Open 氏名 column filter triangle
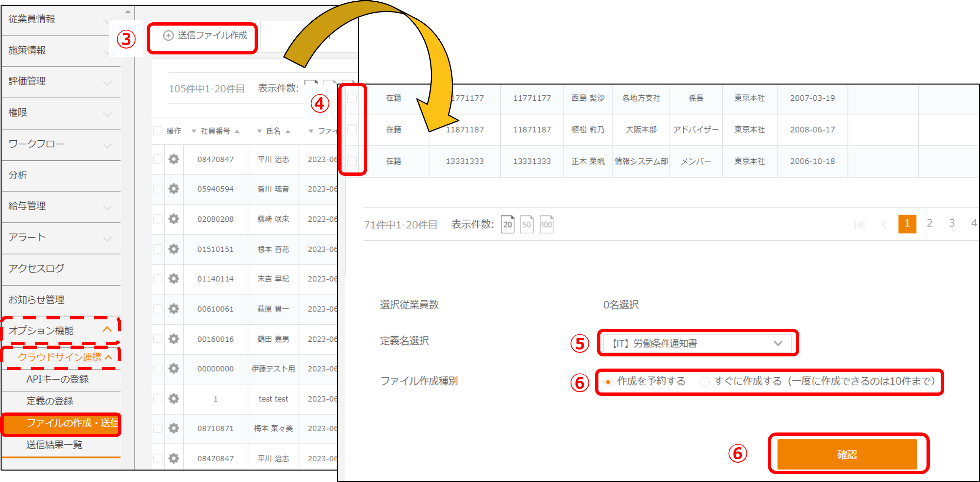This screenshot has height=482, width=980. (x=260, y=131)
